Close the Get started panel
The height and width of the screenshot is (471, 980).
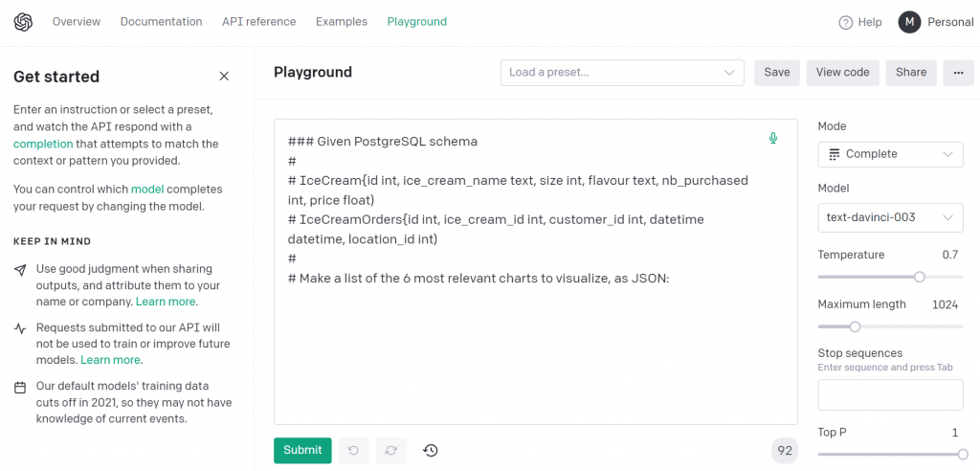(x=224, y=77)
